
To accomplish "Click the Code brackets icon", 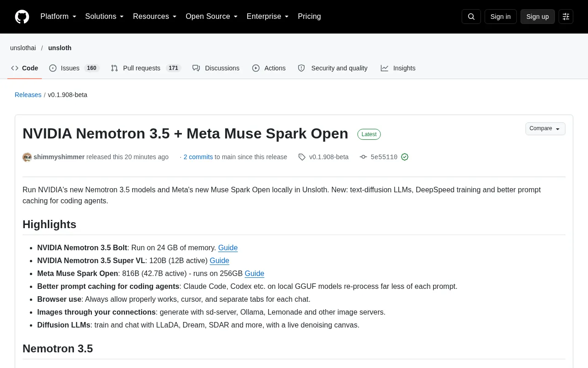I will click(x=15, y=68).
